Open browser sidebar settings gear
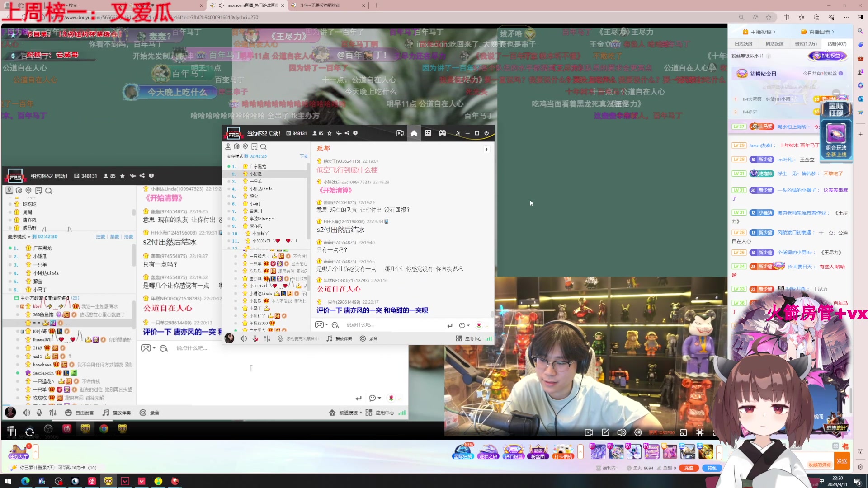 (860, 467)
